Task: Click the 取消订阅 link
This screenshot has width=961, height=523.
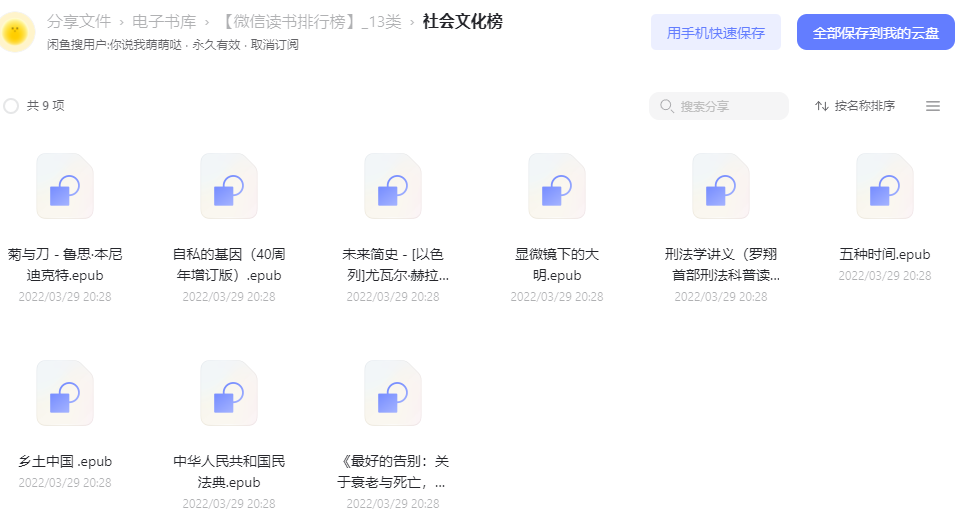Action: click(275, 45)
